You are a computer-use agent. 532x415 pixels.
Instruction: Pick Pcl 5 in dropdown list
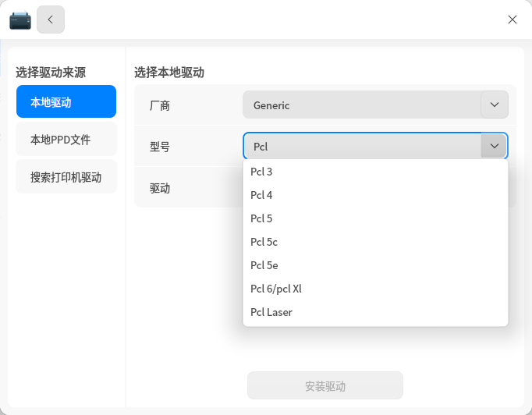coord(262,218)
